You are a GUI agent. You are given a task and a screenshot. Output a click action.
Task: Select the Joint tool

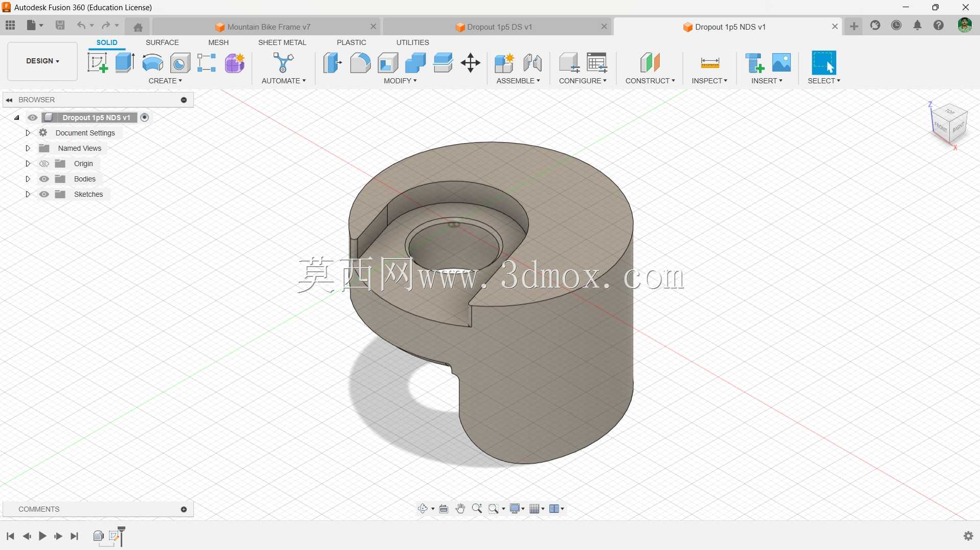click(532, 63)
